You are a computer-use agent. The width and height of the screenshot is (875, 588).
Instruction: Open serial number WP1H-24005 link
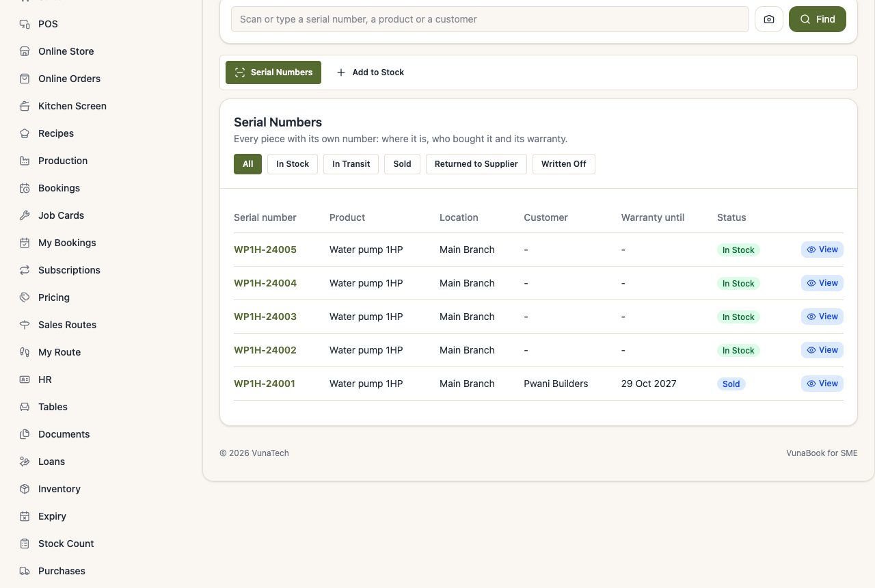point(265,250)
